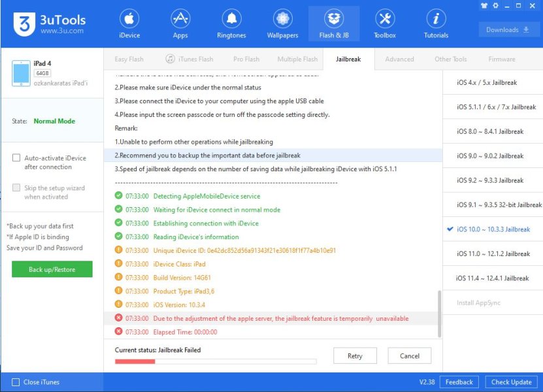Open the Downloads panel

[x=508, y=30]
